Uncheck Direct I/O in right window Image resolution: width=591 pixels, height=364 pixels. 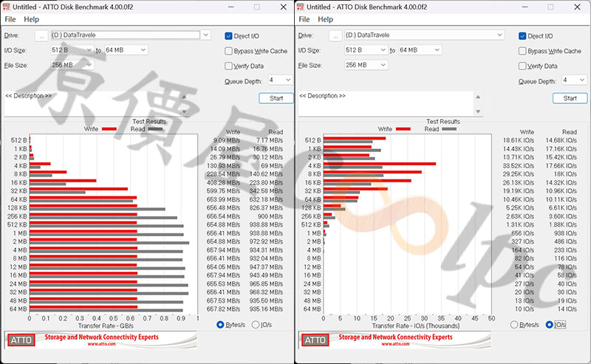[x=522, y=36]
